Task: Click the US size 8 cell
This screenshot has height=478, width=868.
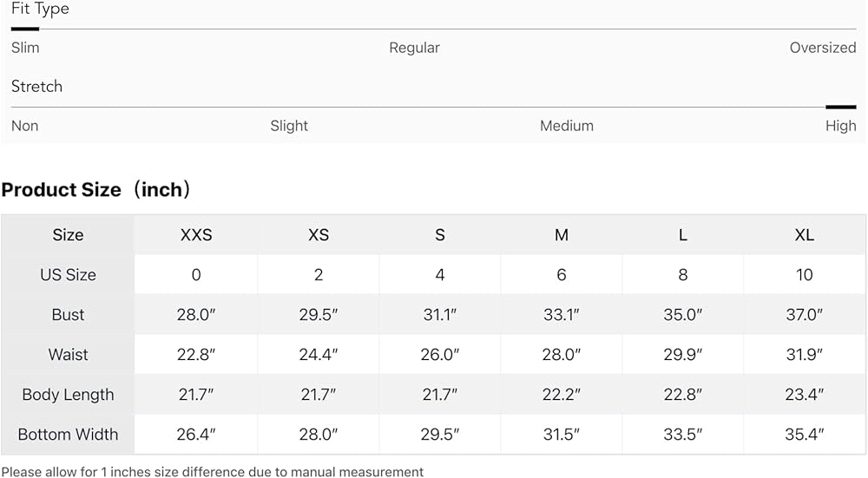Action: point(683,275)
